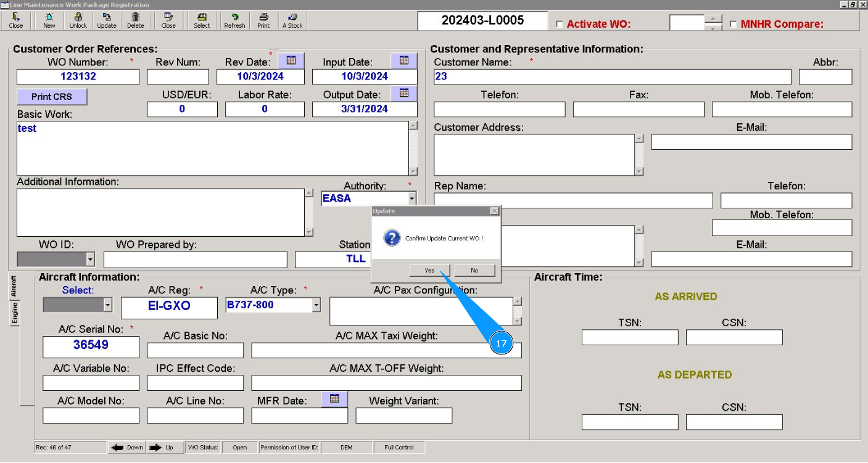Screen dimensions: 868x463
Task: Switch to the Aircraft side tab
Action: click(14, 286)
